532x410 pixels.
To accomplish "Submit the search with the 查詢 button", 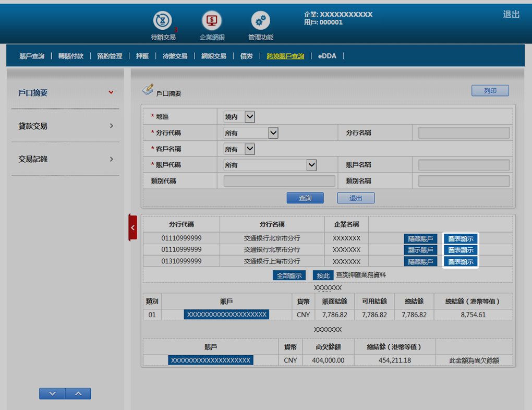I will pos(305,198).
